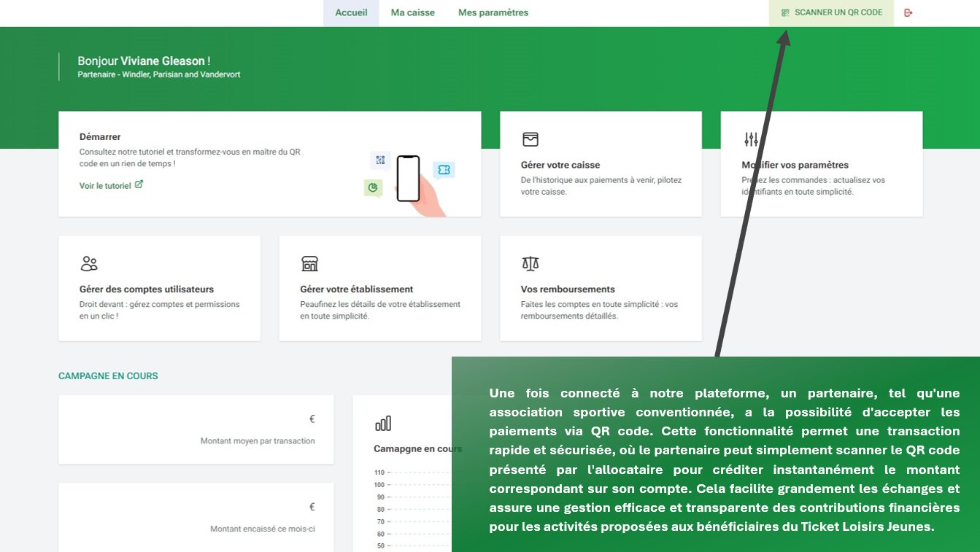Open the Gérer votre établissement card

point(379,289)
